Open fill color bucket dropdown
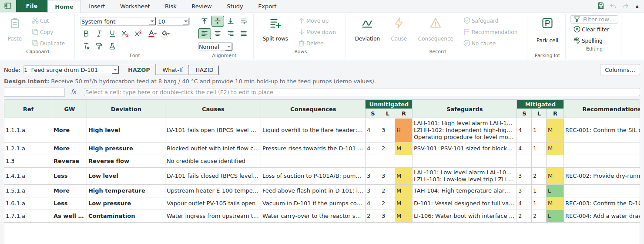Screen dimensions: 644x244 coord(168,34)
